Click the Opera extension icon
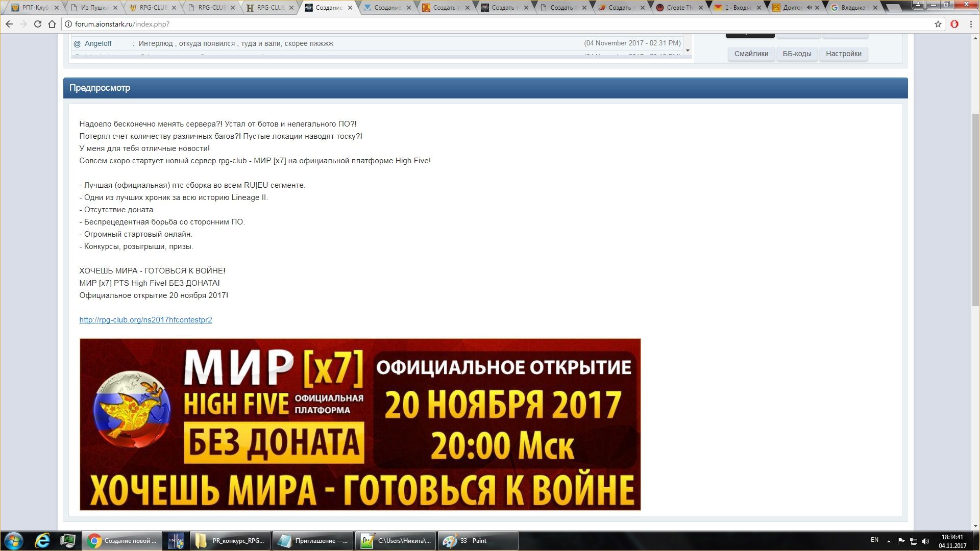Image resolution: width=980 pixels, height=551 pixels. 954,24
